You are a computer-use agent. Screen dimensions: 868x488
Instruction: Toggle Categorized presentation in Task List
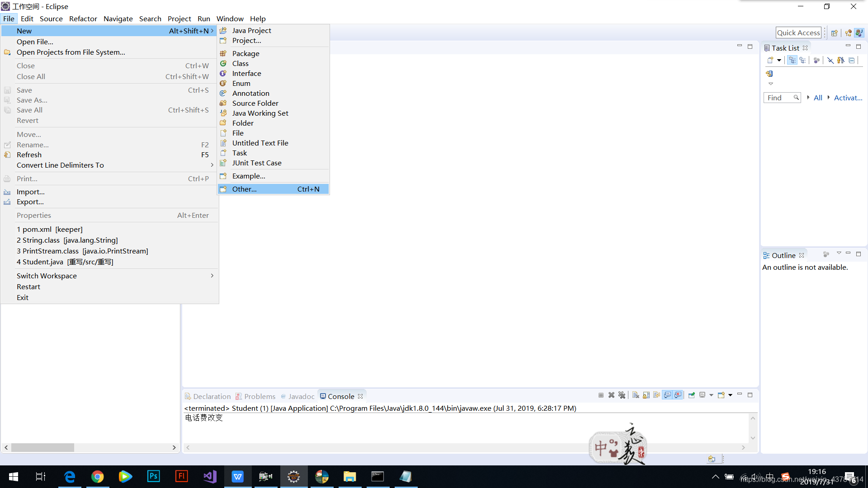coord(792,60)
